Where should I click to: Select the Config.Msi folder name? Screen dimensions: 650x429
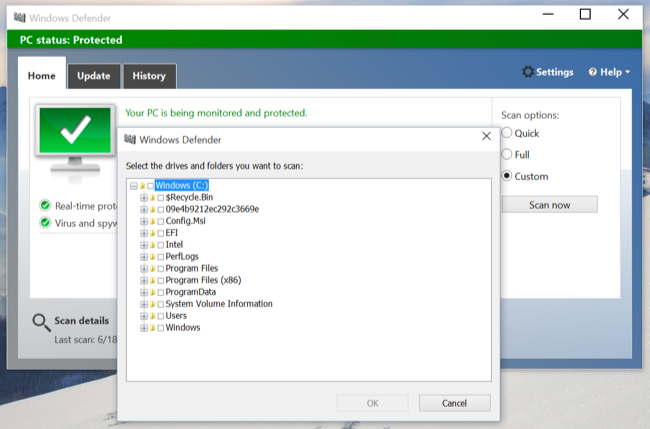coord(185,221)
